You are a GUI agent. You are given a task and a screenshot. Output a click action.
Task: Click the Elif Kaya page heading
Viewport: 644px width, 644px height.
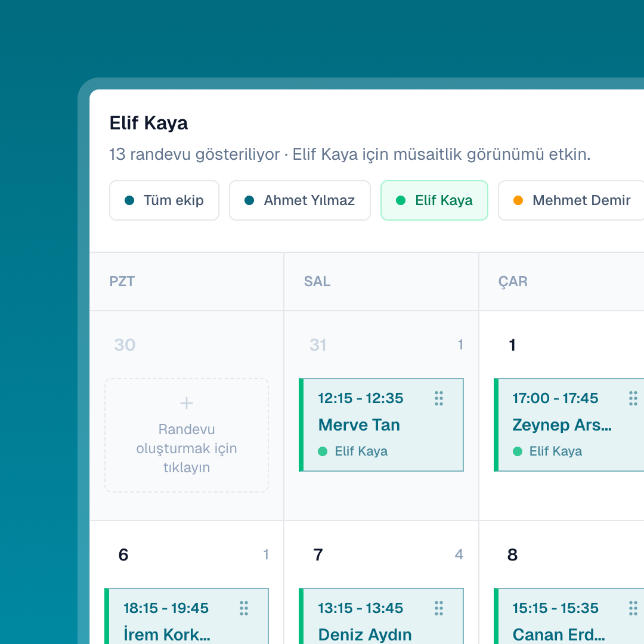coord(148,123)
